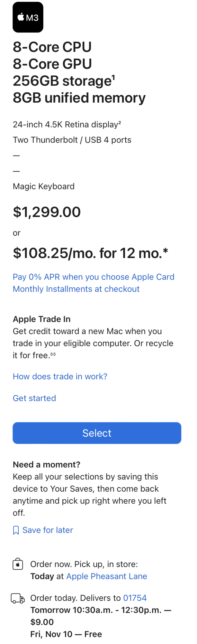
Task: Click the 8GB unified memory heading
Action: coord(79,98)
